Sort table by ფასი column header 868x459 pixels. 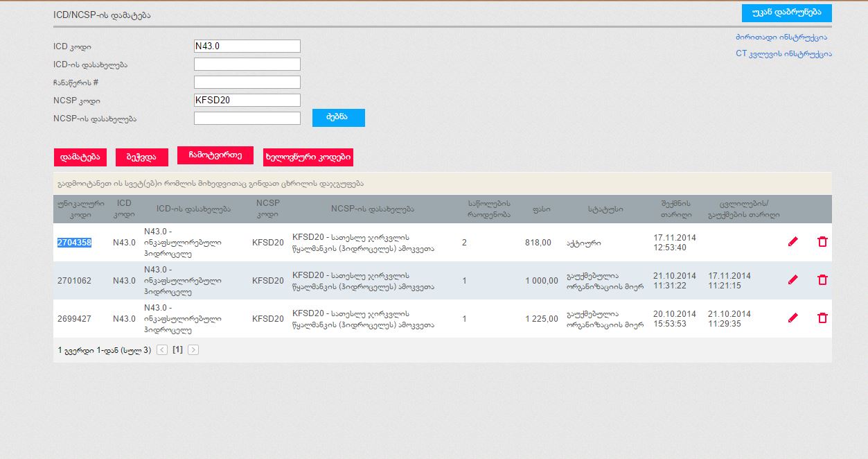click(x=541, y=209)
